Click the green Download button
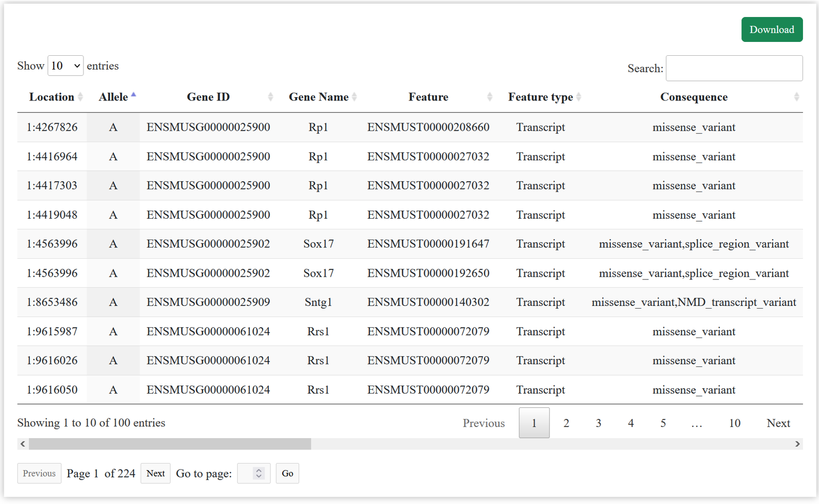The height and width of the screenshot is (504, 819). [x=772, y=30]
